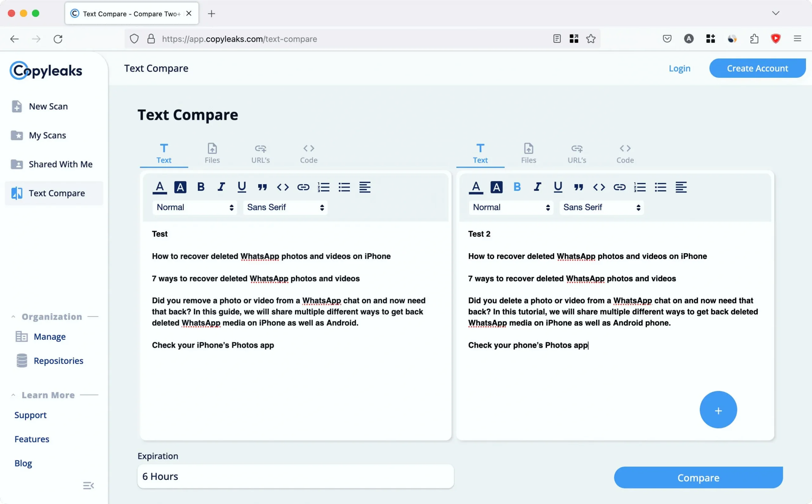The image size is (812, 504).
Task: Expand Expiration duration selector
Action: 295,475
